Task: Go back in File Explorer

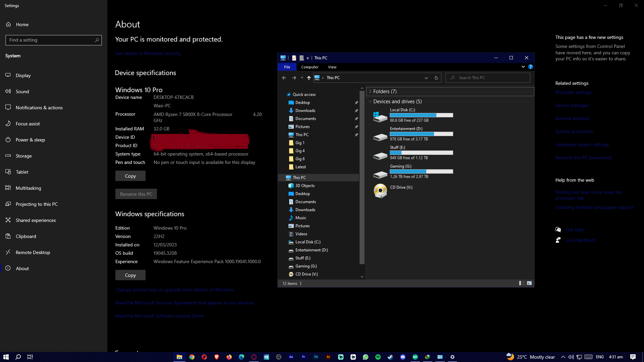Action: click(x=284, y=78)
